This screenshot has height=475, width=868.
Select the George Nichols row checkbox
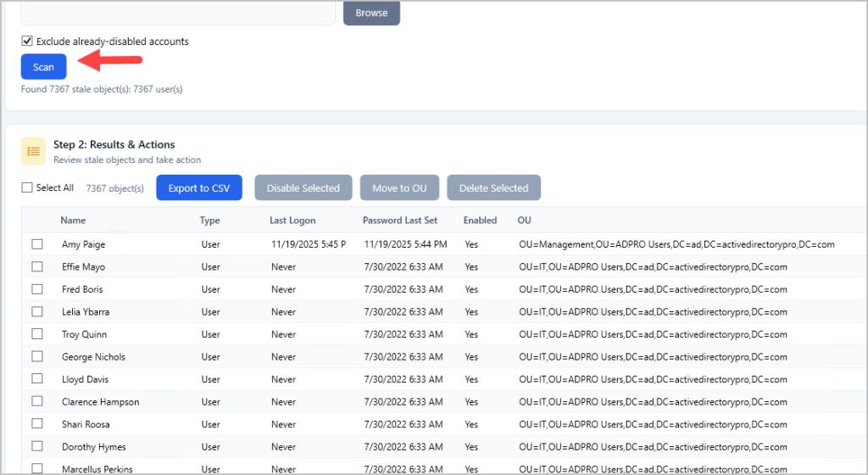pyautogui.click(x=37, y=356)
